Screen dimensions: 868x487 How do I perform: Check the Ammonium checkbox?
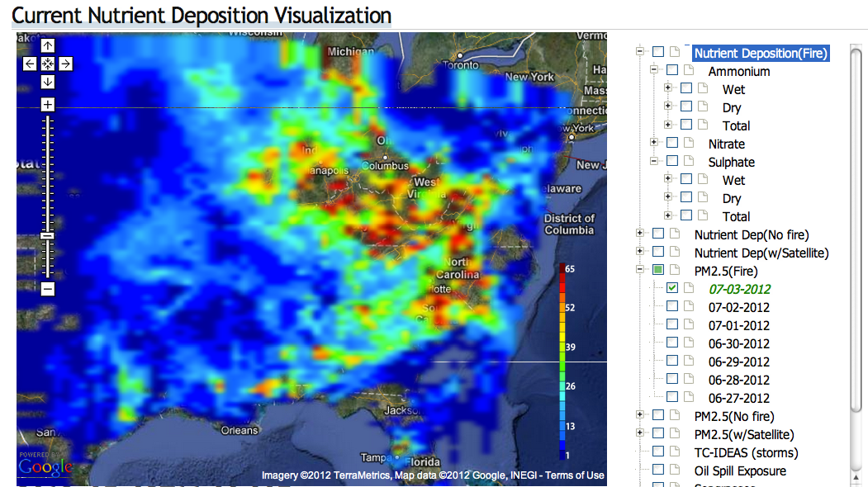click(x=672, y=69)
